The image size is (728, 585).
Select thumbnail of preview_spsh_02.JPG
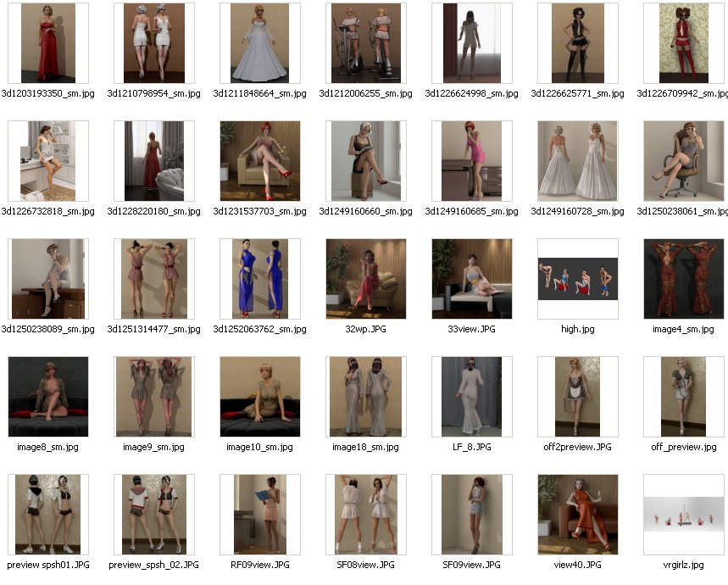(x=154, y=515)
